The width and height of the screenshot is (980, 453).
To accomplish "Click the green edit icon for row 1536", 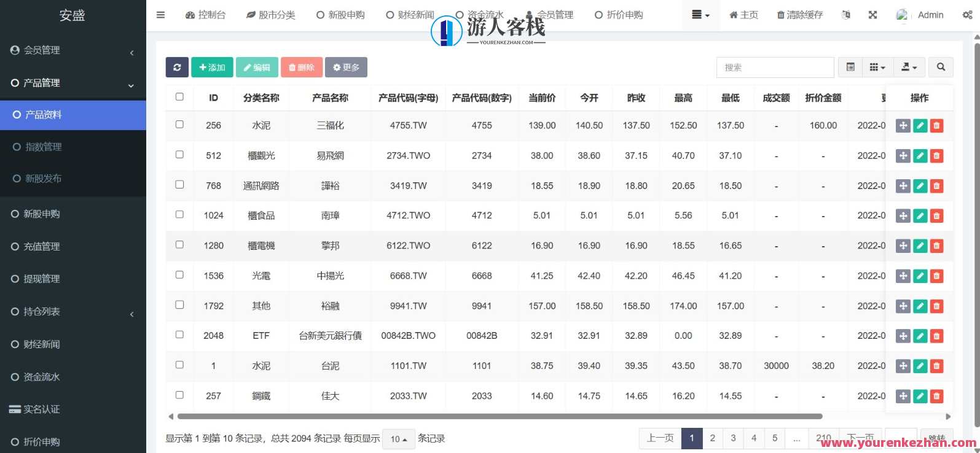I will [920, 276].
